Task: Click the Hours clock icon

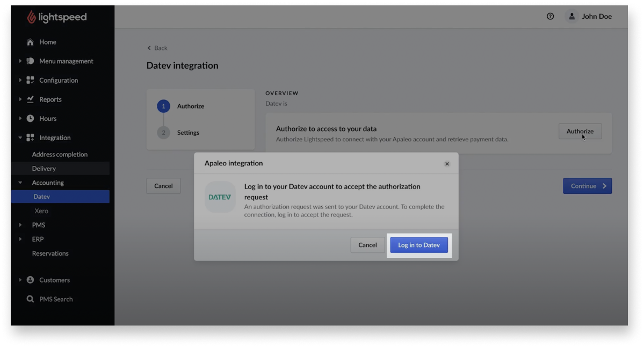Action: point(30,118)
